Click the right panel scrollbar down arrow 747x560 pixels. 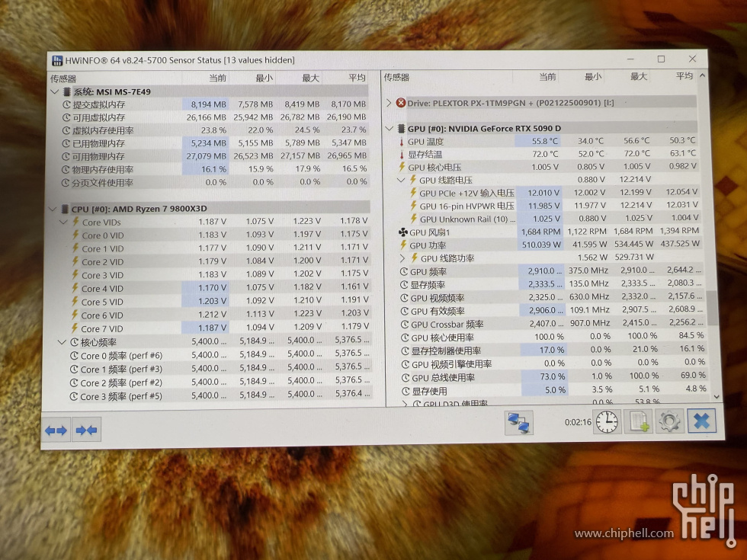[x=717, y=396]
